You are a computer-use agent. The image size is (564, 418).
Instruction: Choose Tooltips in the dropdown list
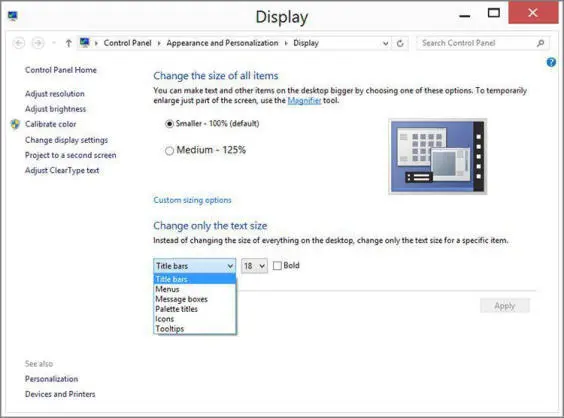[x=195, y=328]
